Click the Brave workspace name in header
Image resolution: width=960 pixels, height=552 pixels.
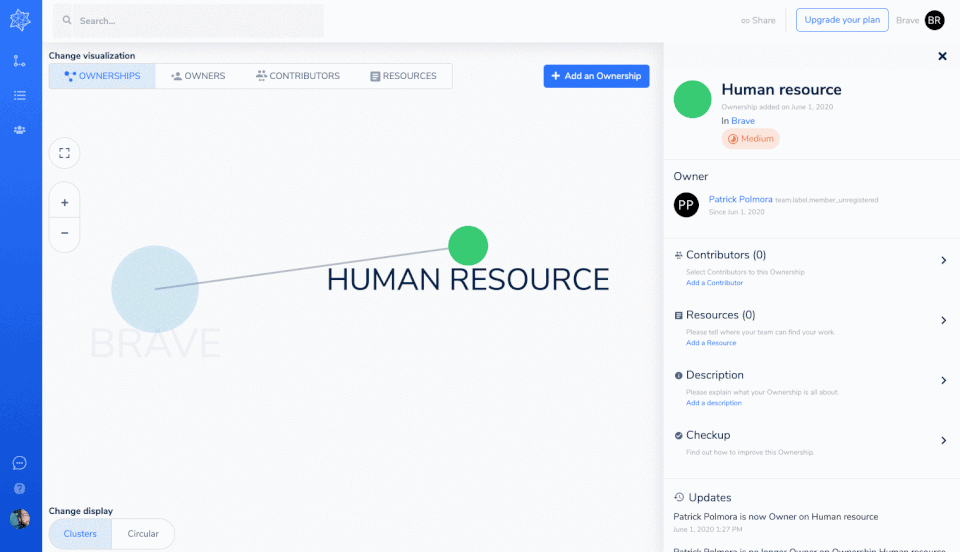click(907, 20)
